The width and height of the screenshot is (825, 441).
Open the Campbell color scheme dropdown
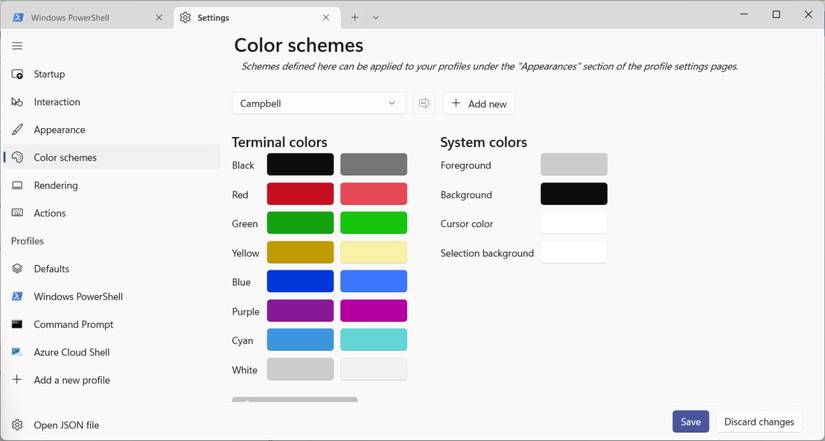coord(318,104)
